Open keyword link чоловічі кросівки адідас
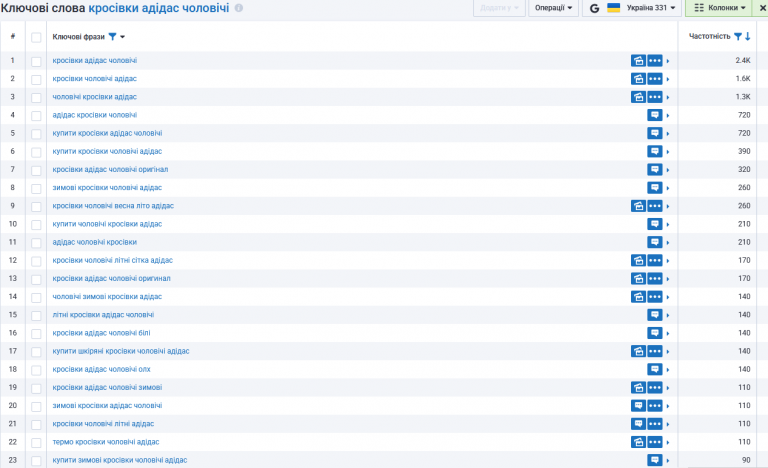The height and width of the screenshot is (468, 768). coord(95,97)
